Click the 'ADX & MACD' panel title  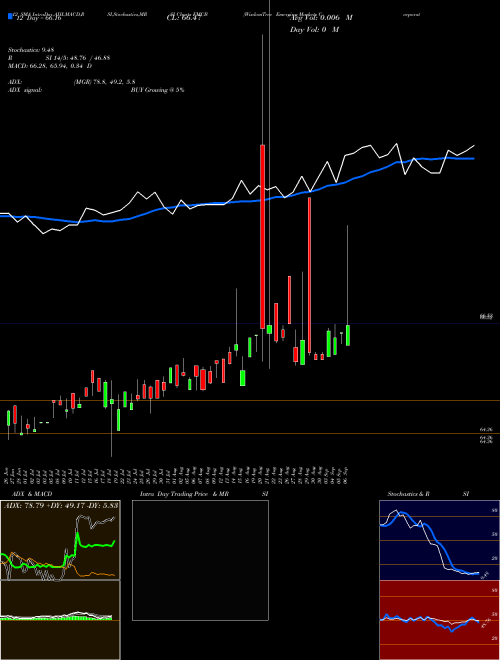(x=32, y=494)
